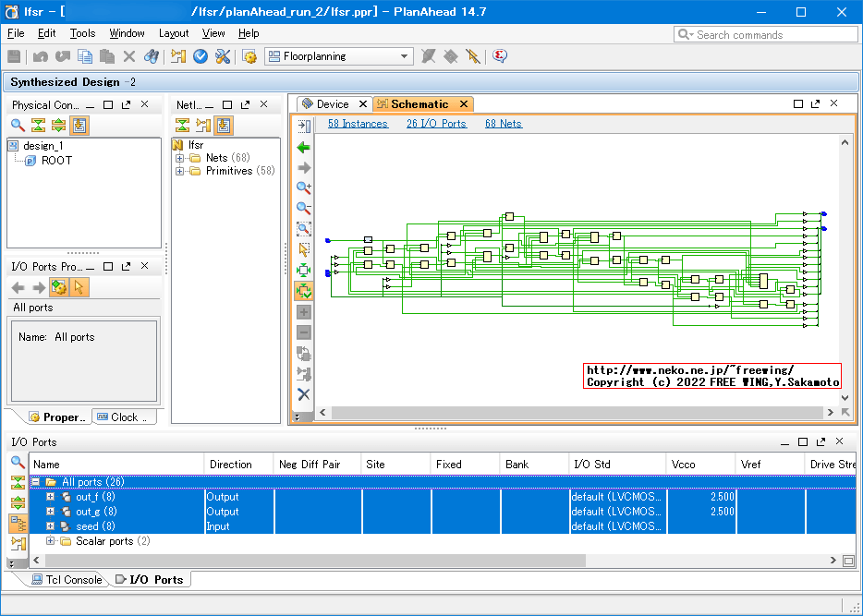Screen dimensions: 863x616
Task: Switch to the Clock tab in properties
Action: (x=123, y=417)
